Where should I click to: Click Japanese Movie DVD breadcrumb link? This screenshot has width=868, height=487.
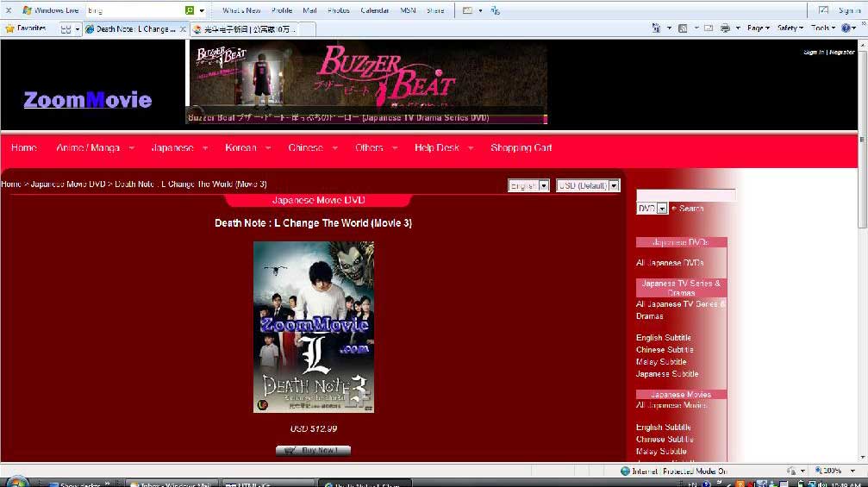pyautogui.click(x=67, y=184)
